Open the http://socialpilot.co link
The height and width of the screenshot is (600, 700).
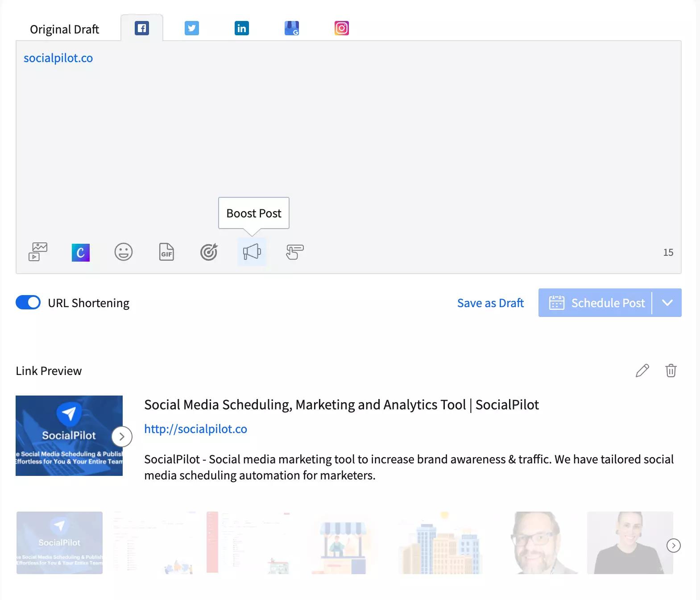click(x=195, y=429)
